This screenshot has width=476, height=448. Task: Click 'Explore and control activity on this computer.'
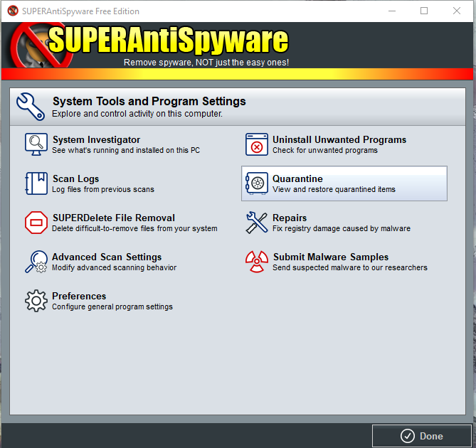[x=137, y=114]
